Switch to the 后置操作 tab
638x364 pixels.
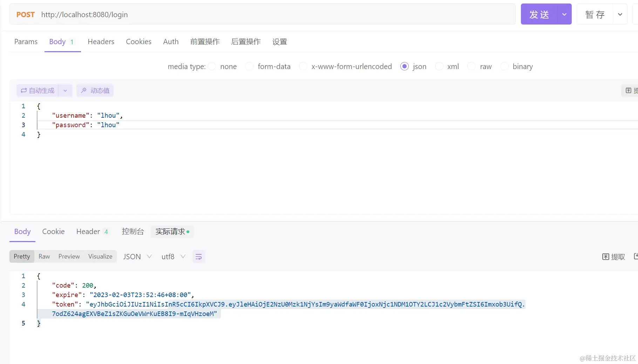(246, 42)
